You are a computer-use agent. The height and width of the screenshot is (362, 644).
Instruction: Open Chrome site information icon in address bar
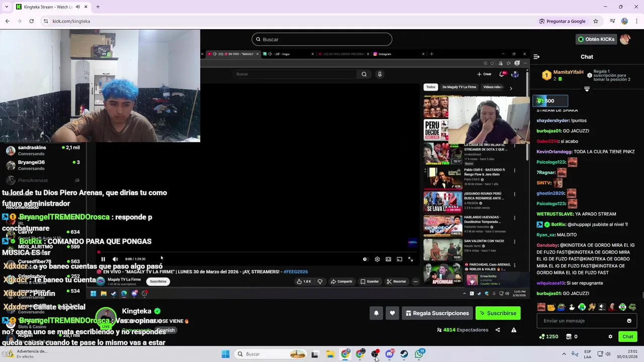coord(46,21)
